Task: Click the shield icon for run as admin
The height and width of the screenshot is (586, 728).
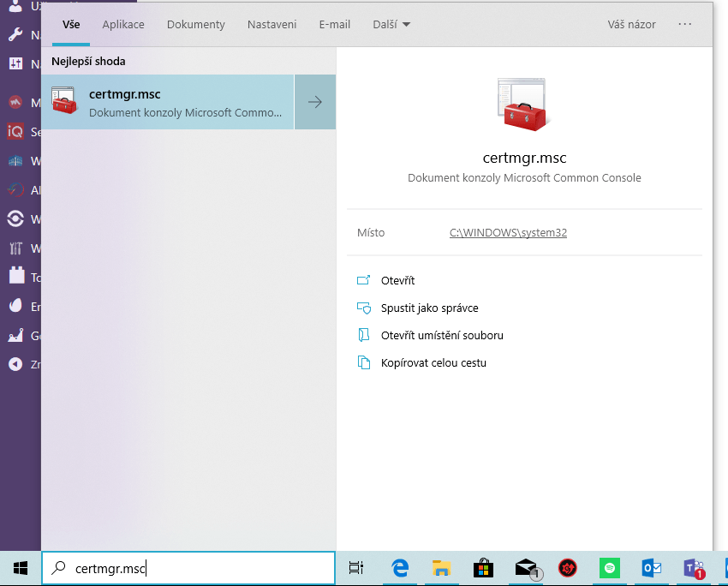Action: tap(363, 308)
